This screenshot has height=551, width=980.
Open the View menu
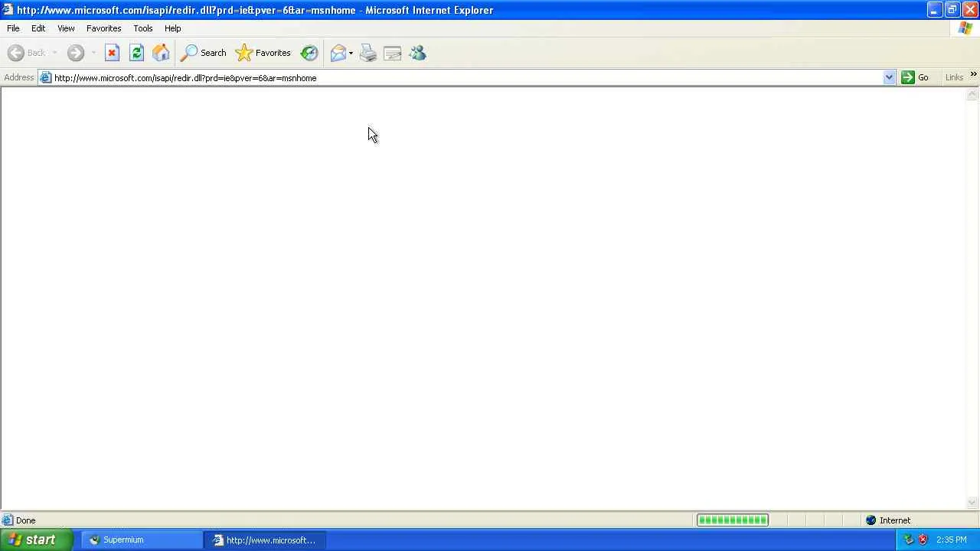click(x=66, y=28)
